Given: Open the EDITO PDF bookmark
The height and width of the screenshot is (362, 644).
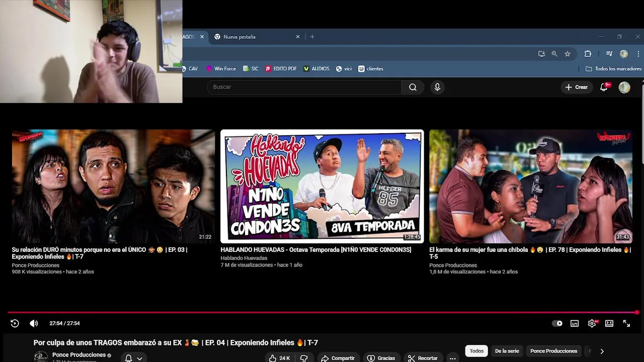Looking at the screenshot, I should [281, 69].
